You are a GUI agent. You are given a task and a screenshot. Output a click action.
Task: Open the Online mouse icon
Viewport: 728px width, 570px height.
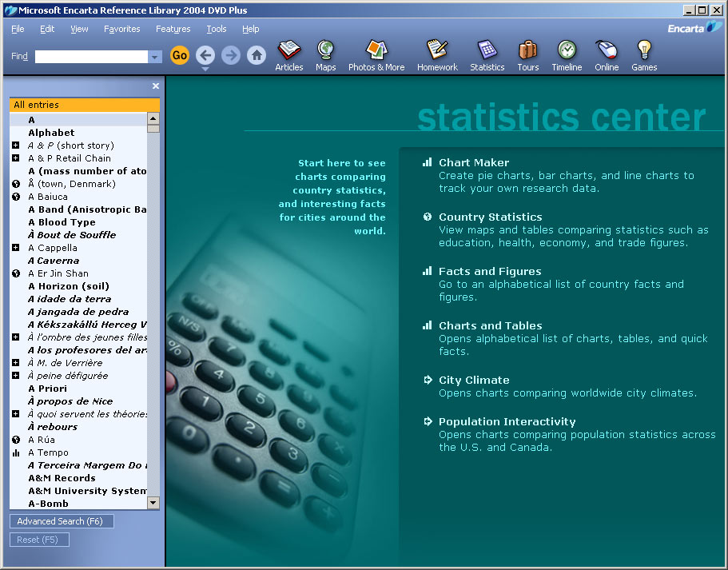[607, 56]
